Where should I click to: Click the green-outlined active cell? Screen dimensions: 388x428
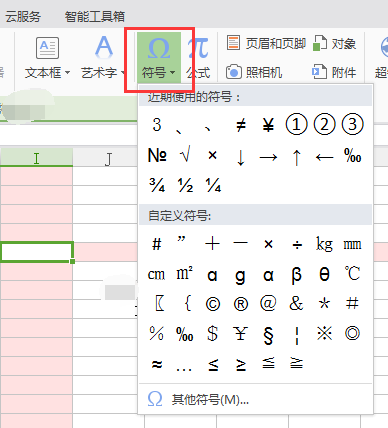pyautogui.click(x=37, y=252)
